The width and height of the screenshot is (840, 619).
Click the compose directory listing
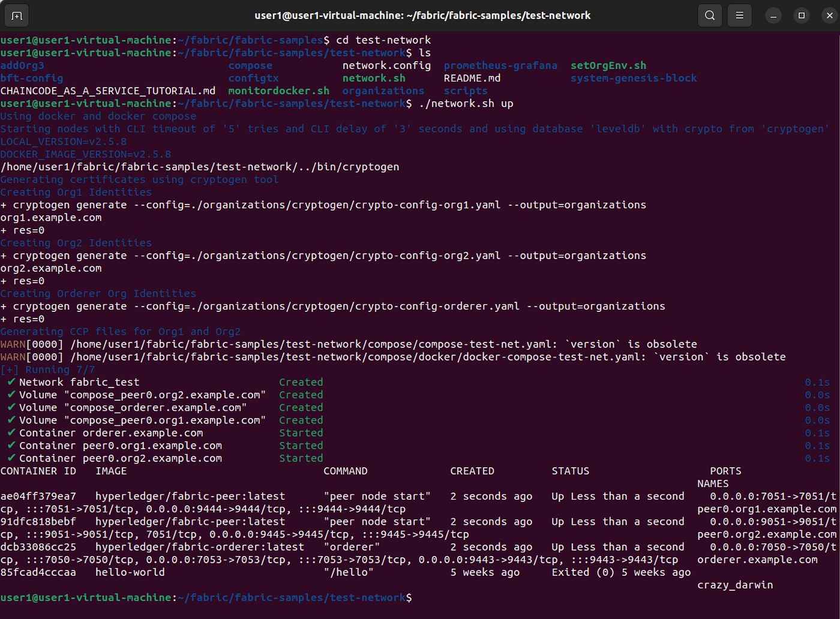(250, 65)
